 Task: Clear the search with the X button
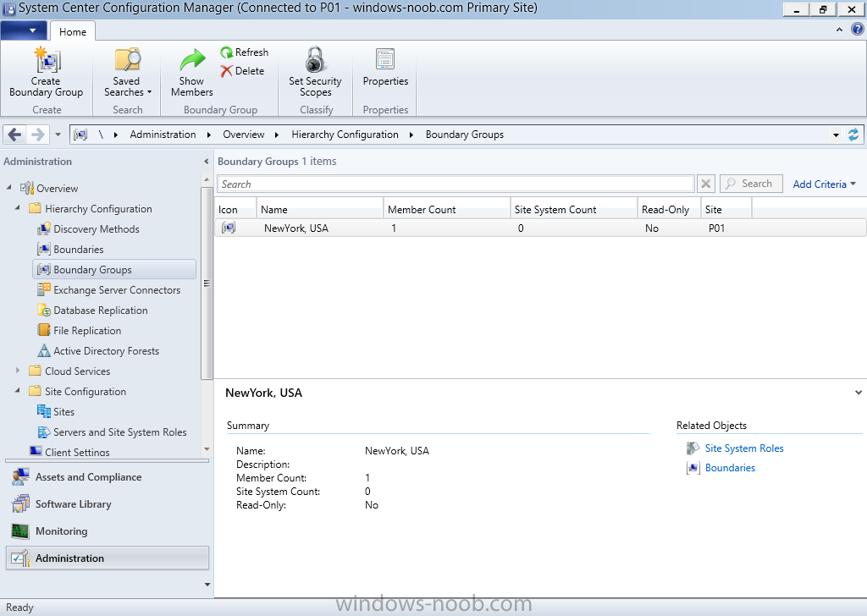[706, 184]
